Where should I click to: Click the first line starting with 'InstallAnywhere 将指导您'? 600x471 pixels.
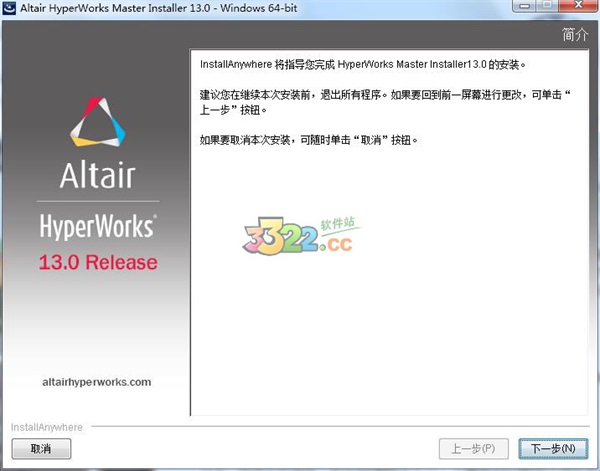coord(362,64)
